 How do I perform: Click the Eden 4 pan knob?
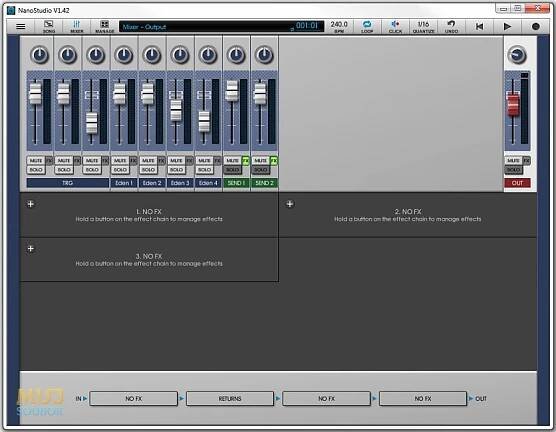[x=208, y=55]
